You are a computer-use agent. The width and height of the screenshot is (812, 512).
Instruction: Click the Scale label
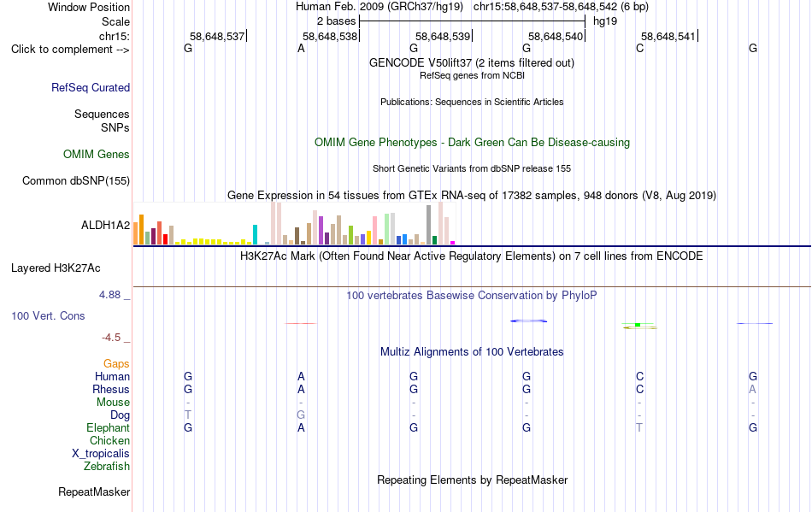tap(115, 21)
